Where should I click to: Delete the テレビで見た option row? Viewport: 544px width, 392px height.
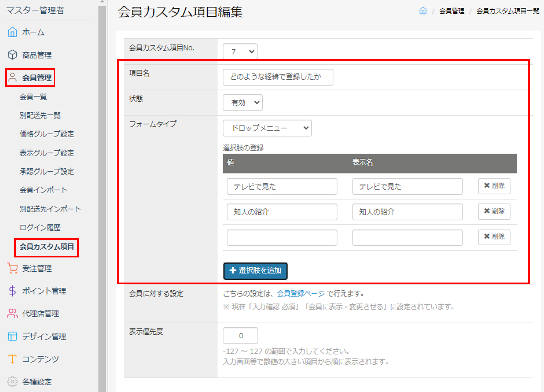pos(494,186)
